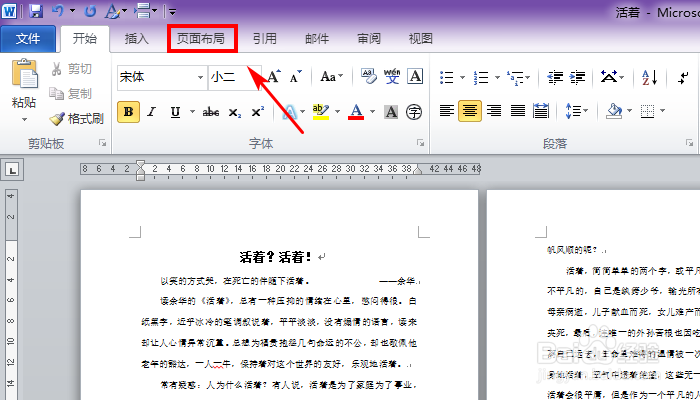Click the tab stop selector at ruler corner
The width and height of the screenshot is (700, 400).
[12, 170]
